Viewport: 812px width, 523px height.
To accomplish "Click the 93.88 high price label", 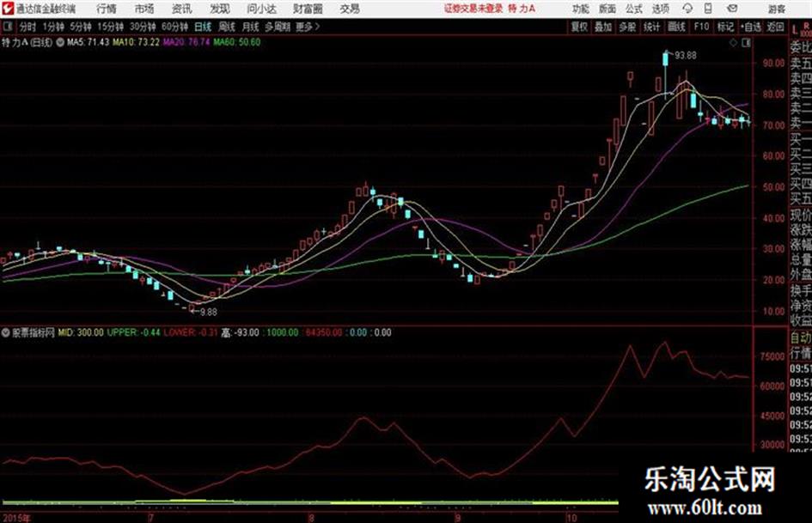I will click(x=686, y=55).
